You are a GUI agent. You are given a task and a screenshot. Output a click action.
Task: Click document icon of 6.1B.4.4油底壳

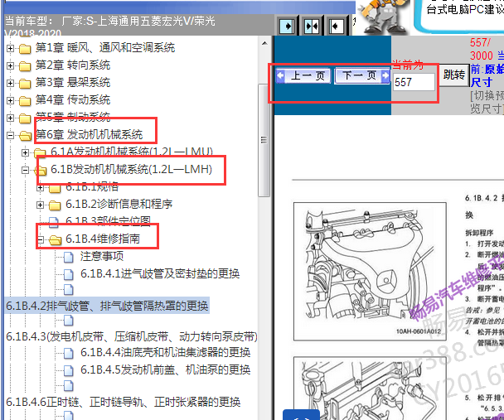tap(69, 353)
